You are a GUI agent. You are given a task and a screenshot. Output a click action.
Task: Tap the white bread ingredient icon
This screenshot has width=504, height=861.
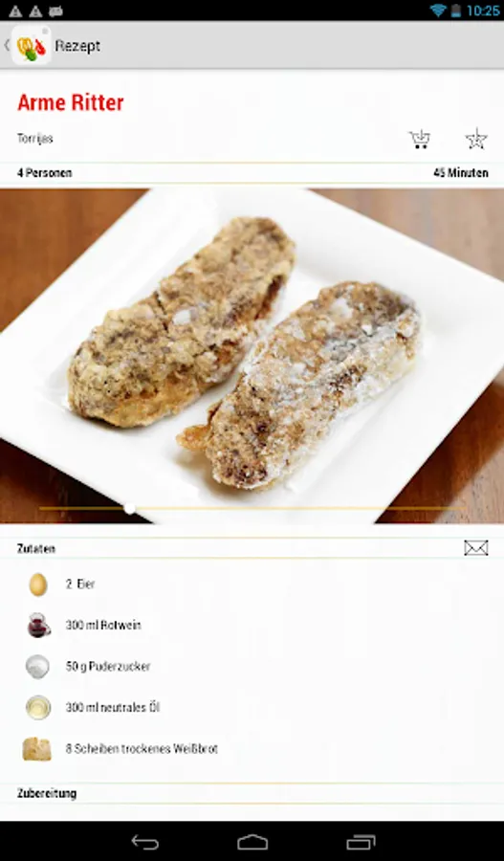[x=36, y=749]
